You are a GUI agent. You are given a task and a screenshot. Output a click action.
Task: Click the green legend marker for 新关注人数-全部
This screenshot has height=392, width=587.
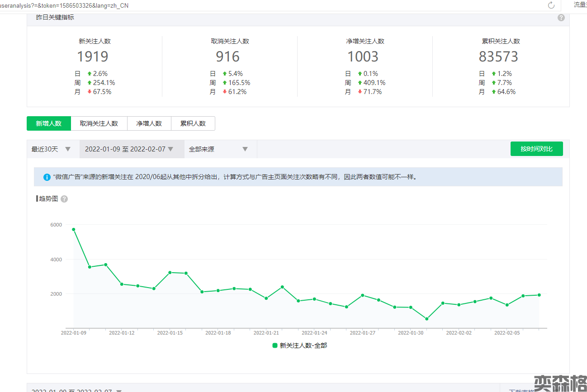pyautogui.click(x=275, y=345)
